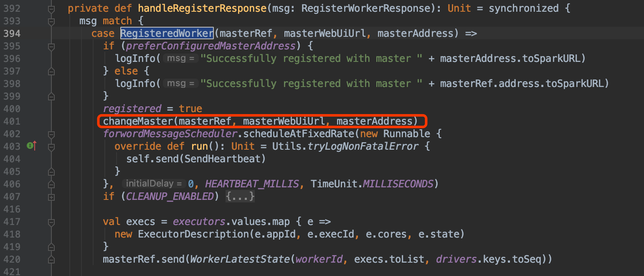Click the WorkerLatestState call on line 420
Viewport: 644px width, 276px height.
[240, 260]
